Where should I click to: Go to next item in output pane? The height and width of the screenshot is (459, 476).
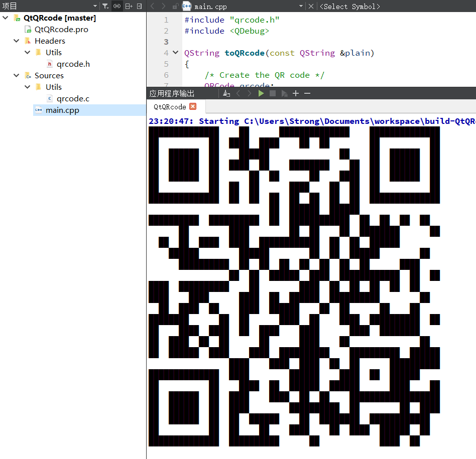[x=249, y=93]
